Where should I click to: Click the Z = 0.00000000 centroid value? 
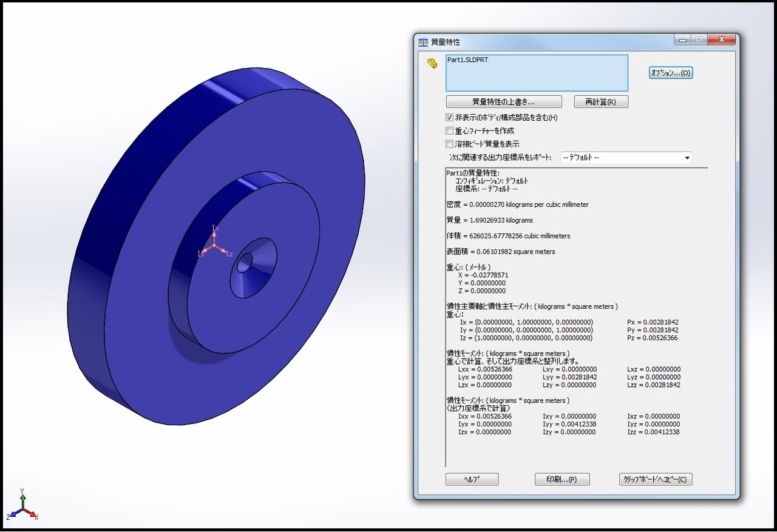pyautogui.click(x=482, y=291)
